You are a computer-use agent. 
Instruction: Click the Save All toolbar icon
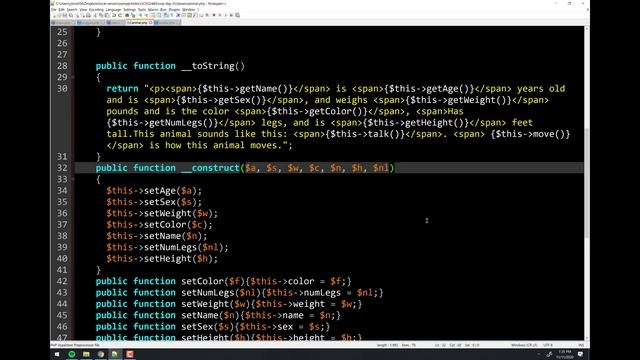tap(71, 15)
